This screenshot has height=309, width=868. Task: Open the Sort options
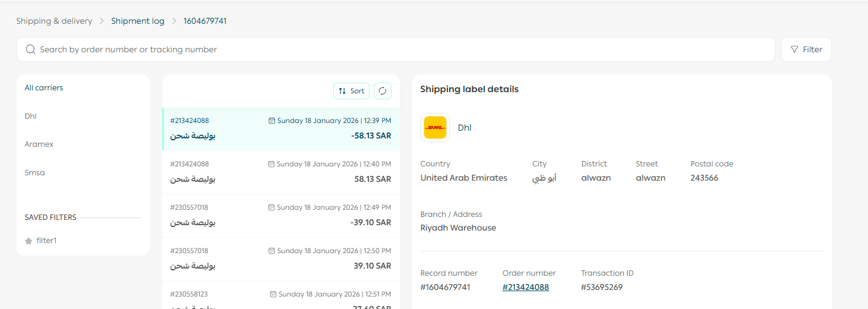click(x=351, y=91)
